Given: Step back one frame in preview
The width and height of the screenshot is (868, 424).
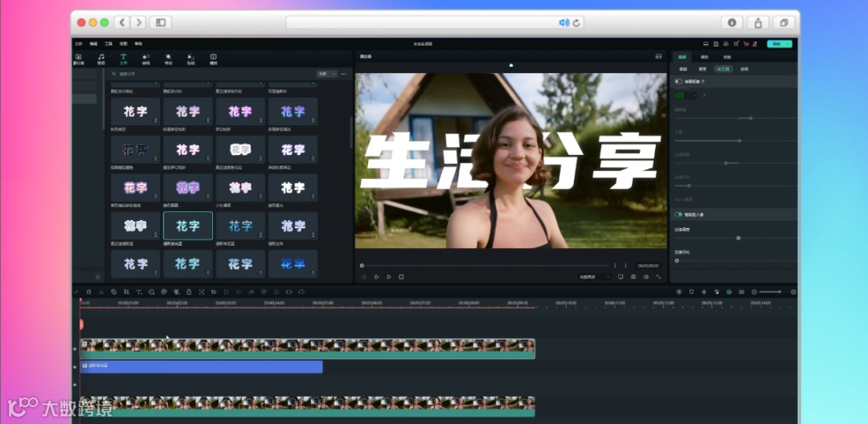Looking at the screenshot, I should click(x=363, y=276).
